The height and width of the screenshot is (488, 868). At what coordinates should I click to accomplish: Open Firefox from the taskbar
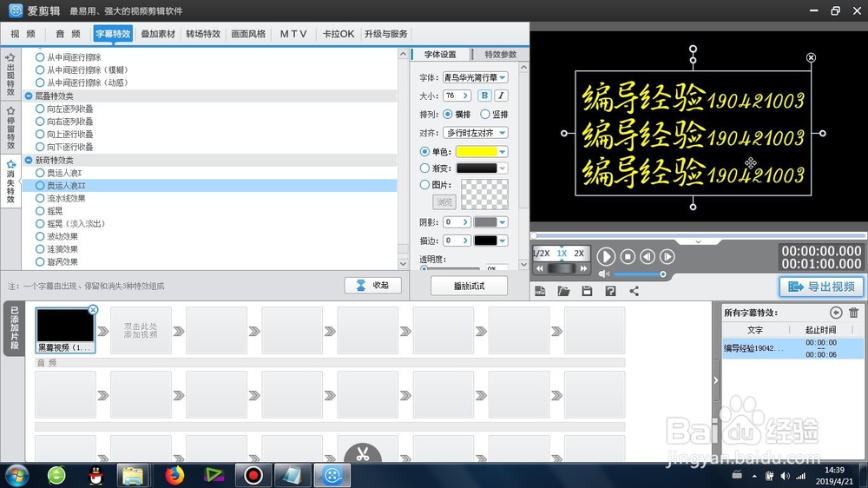coord(174,475)
